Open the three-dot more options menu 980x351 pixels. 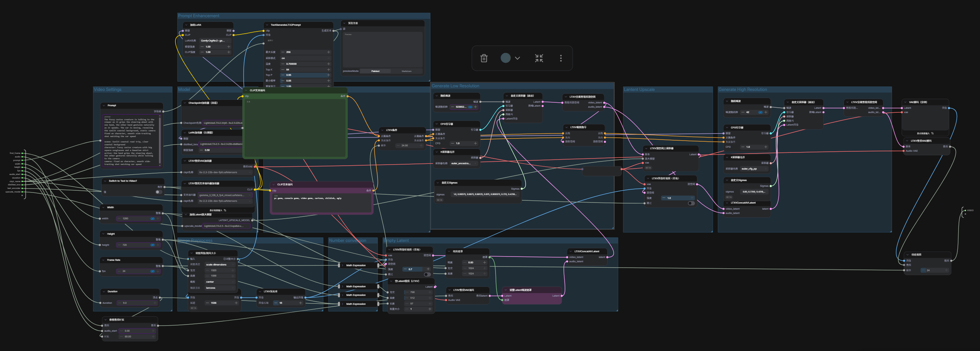point(560,58)
